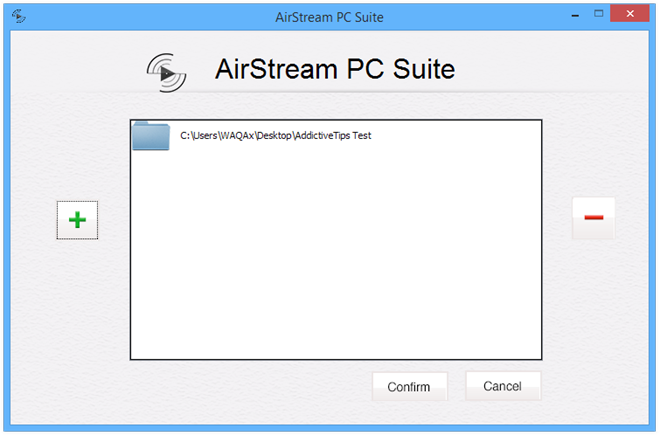Maximize the AirStream PC Suite window
The width and height of the screenshot is (660, 435).
(x=598, y=14)
